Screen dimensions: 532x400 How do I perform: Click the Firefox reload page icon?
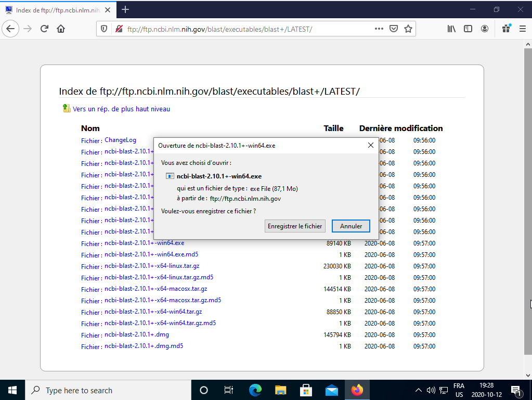44,29
